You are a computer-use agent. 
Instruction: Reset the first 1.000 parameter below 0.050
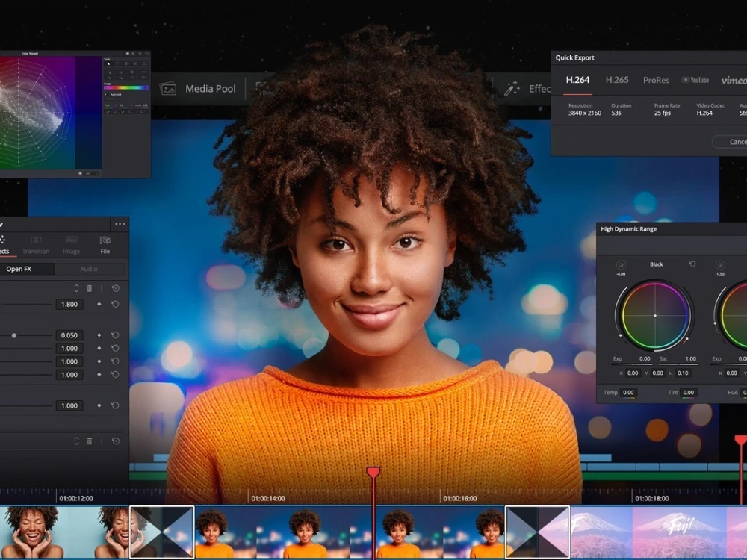point(115,349)
